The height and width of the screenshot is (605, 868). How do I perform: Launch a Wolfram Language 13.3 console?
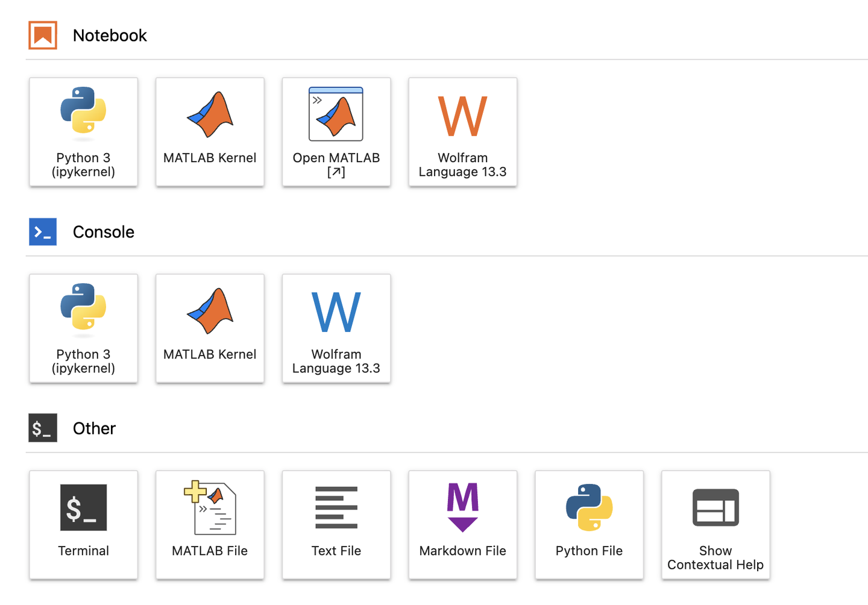pos(336,328)
